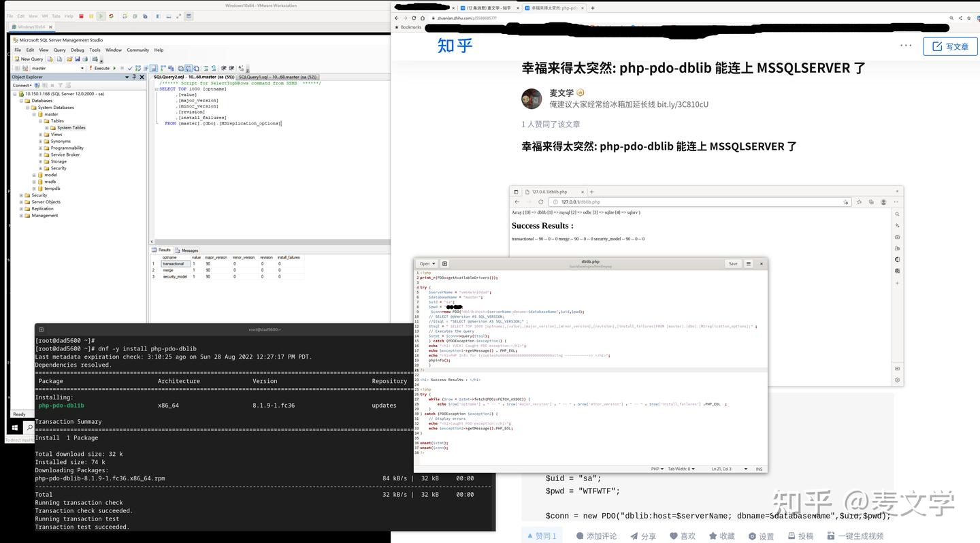Pin the Object Explorer panel with pushpin icon
Screen dimensions: 980x543
(134, 77)
